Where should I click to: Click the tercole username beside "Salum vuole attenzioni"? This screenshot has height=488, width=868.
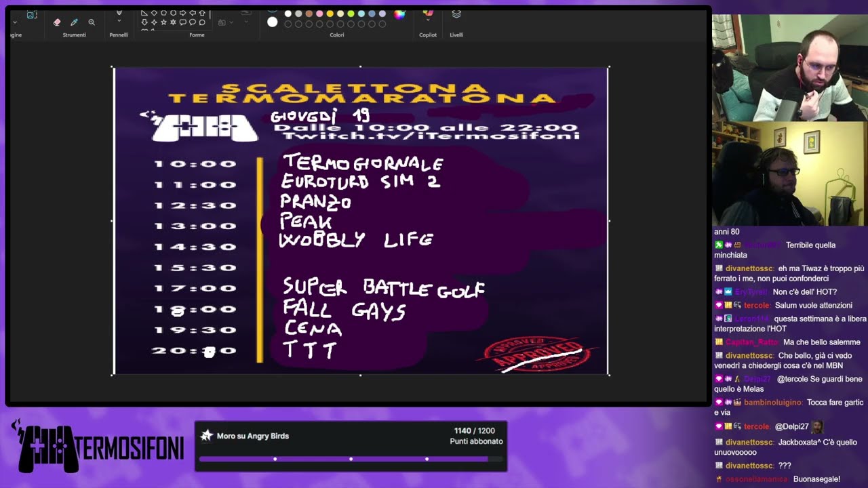coord(757,306)
